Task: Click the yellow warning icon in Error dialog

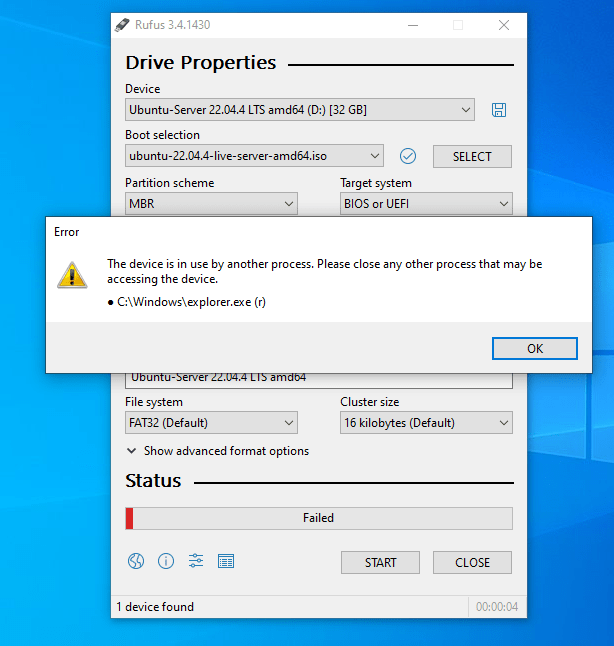Action: [x=72, y=276]
